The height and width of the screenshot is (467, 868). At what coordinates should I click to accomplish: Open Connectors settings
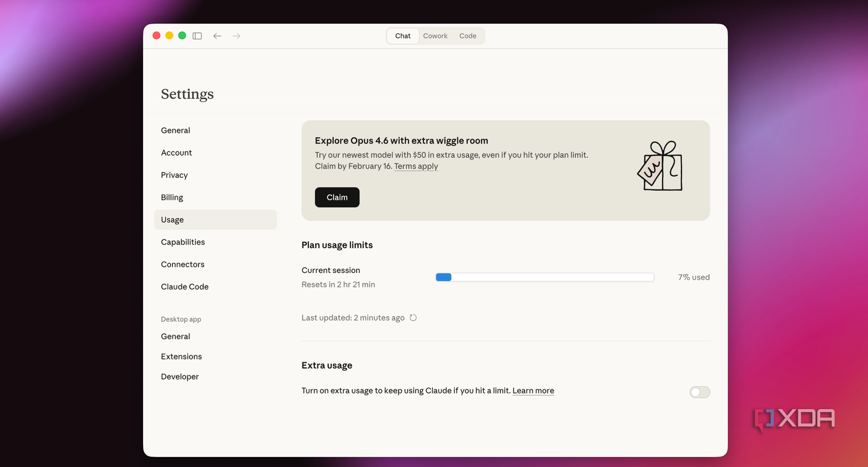pyautogui.click(x=216, y=265)
